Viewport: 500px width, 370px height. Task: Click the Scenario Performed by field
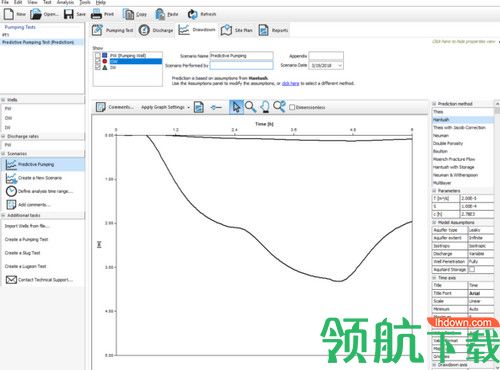(x=241, y=65)
